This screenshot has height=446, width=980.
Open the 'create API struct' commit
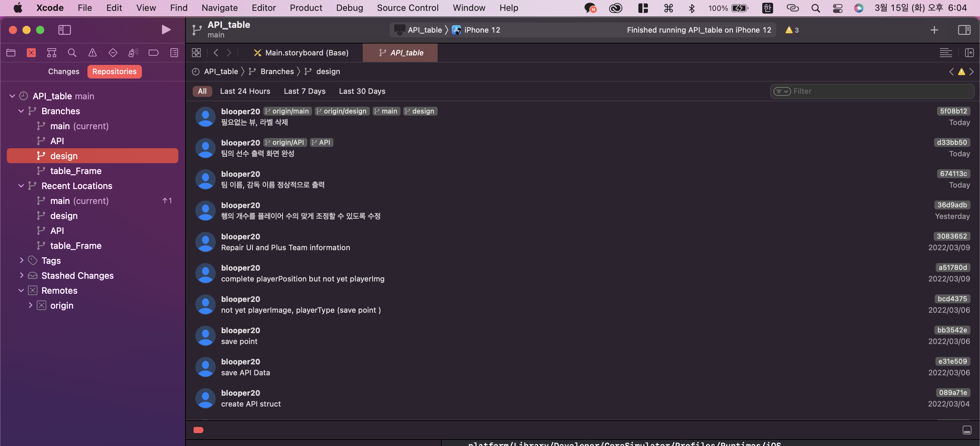tap(583, 398)
